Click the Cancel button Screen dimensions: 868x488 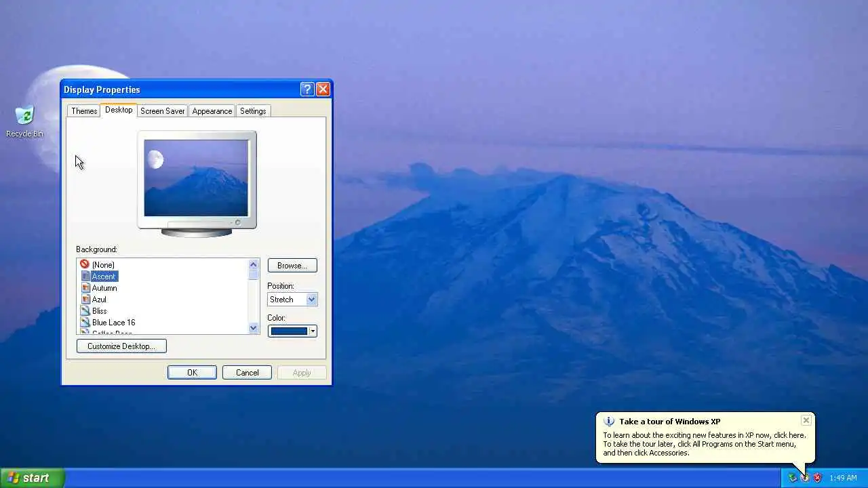[247, 372]
